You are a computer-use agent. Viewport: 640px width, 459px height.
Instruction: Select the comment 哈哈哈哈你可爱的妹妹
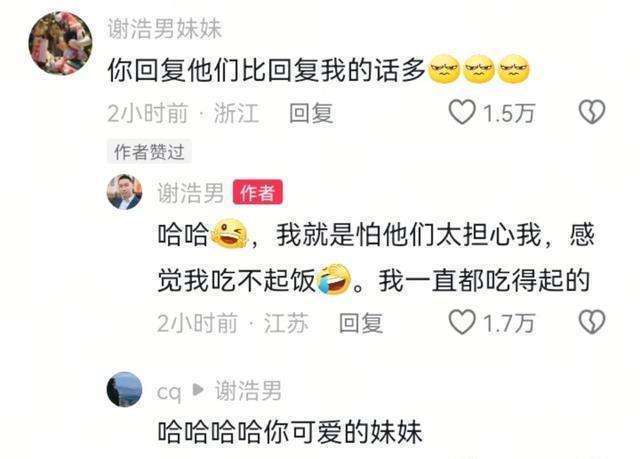click(x=290, y=432)
